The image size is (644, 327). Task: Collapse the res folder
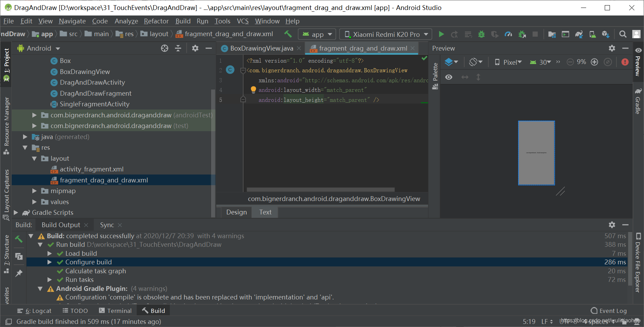point(25,147)
